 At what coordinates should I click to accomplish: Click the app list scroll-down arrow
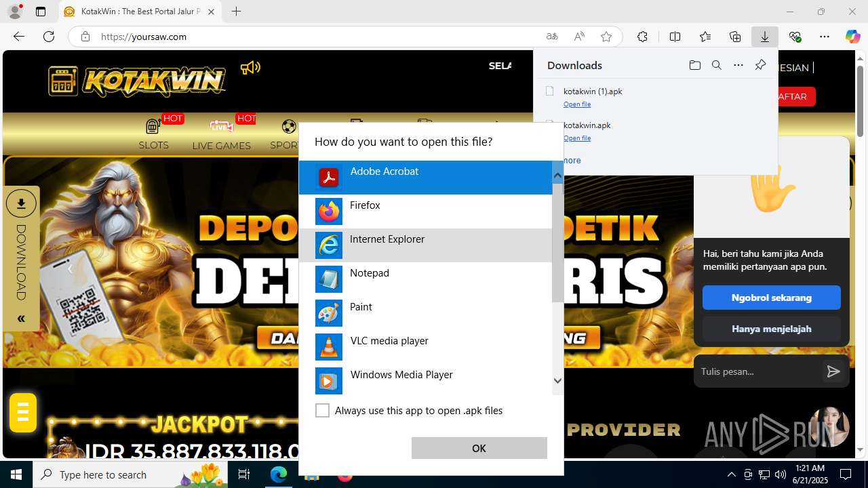[x=557, y=381]
